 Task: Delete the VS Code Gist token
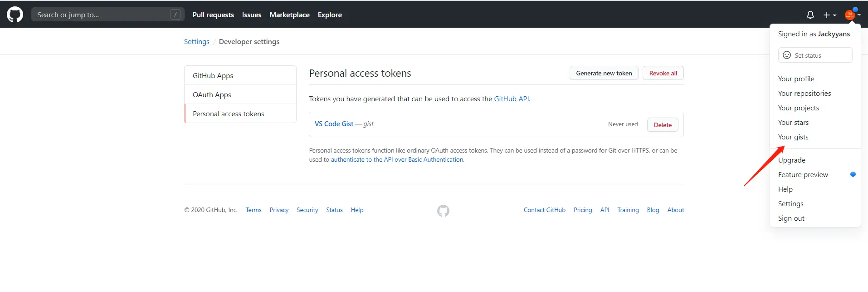pos(663,125)
